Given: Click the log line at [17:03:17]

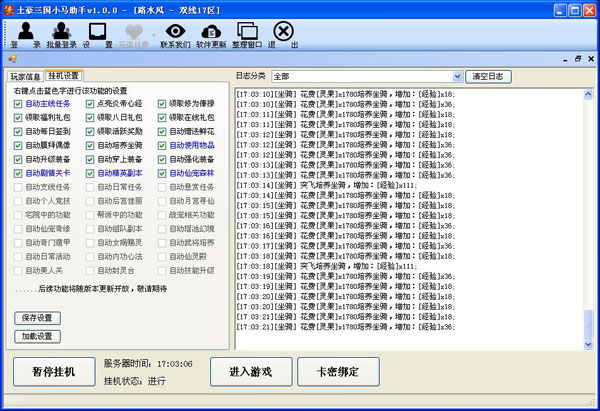Looking at the screenshot, I should [346, 246].
